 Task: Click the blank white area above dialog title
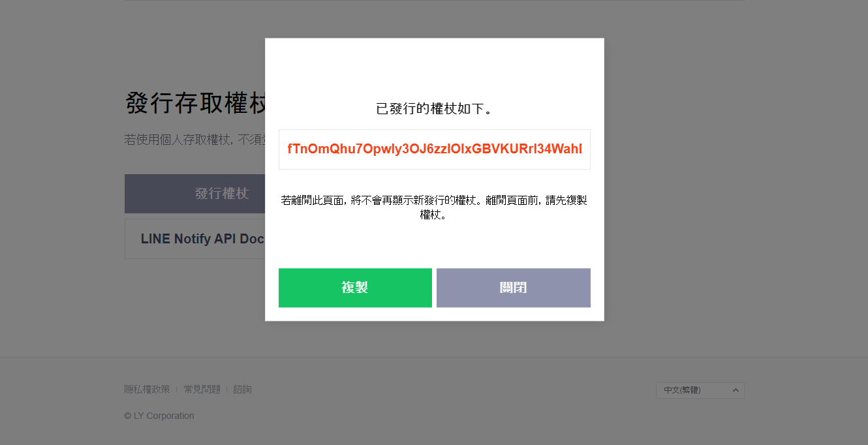coord(435,69)
